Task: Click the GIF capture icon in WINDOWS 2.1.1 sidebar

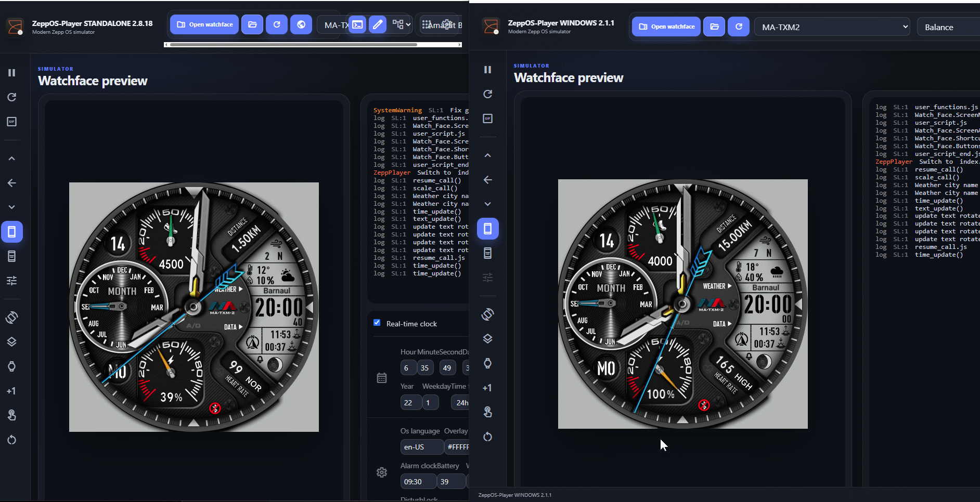Action: (x=487, y=118)
